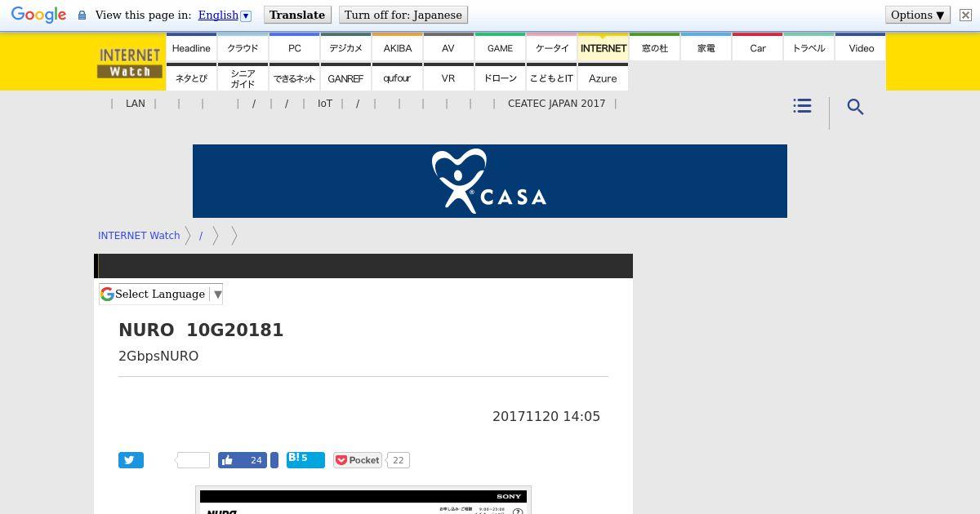This screenshot has width=980, height=514.
Task: Open the デジカメ tab
Action: 345,47
